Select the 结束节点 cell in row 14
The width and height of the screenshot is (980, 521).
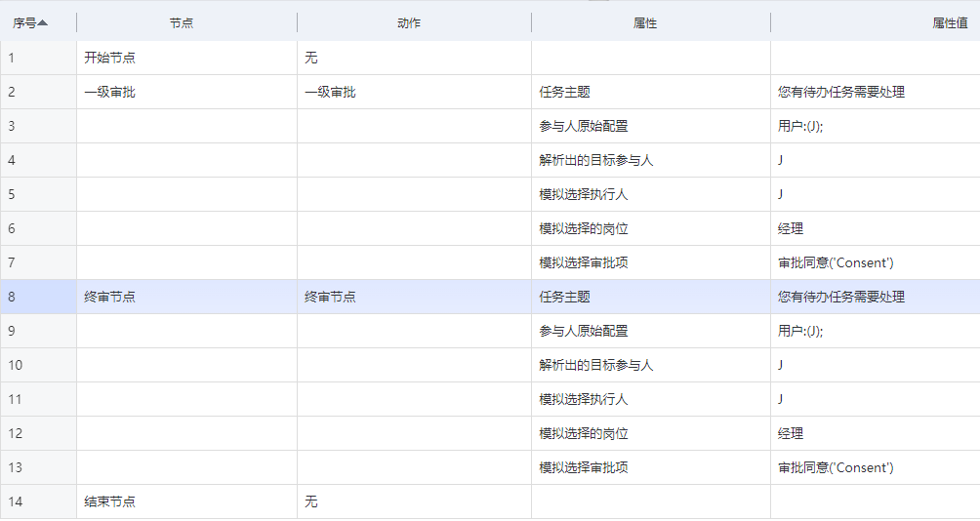point(110,501)
